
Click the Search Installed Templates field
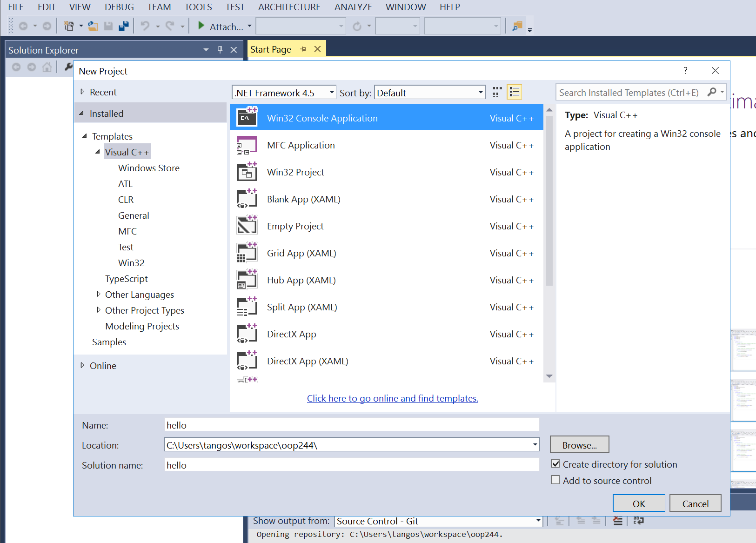click(x=629, y=92)
